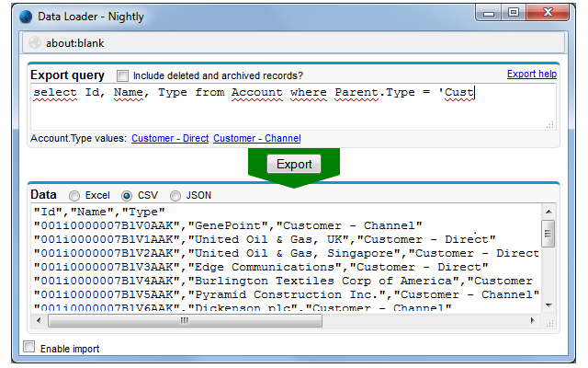
Task: Enable the import checkbox
Action: tap(28, 348)
